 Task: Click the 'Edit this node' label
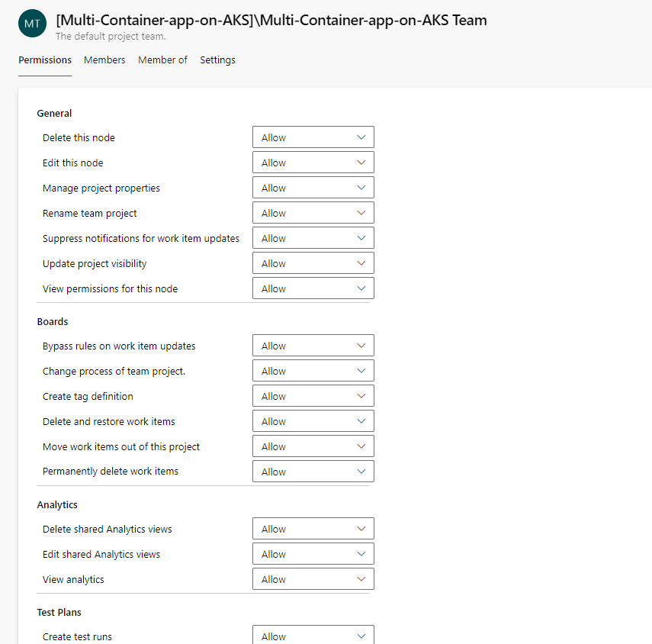point(72,163)
